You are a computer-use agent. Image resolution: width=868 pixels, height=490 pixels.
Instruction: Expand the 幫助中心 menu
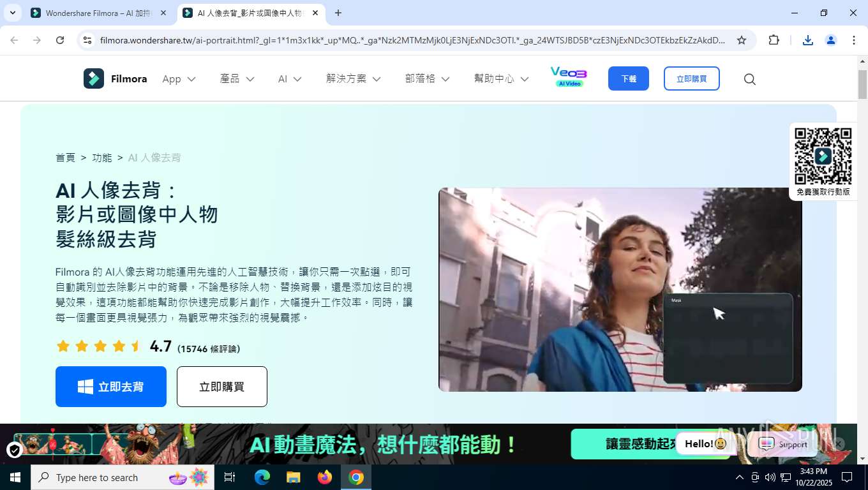click(x=501, y=79)
